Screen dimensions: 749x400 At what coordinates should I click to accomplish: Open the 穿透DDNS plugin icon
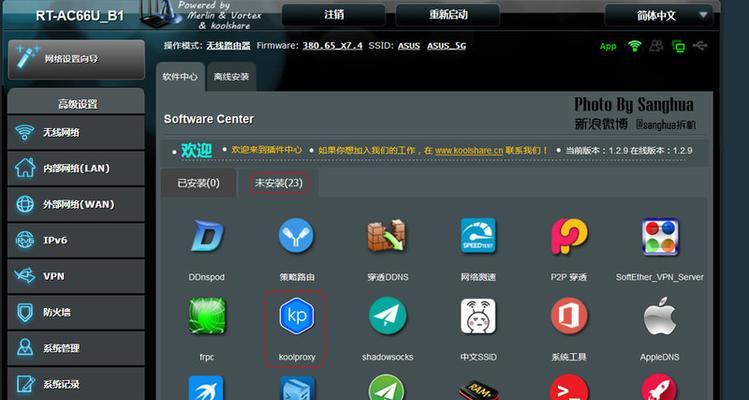coord(387,236)
